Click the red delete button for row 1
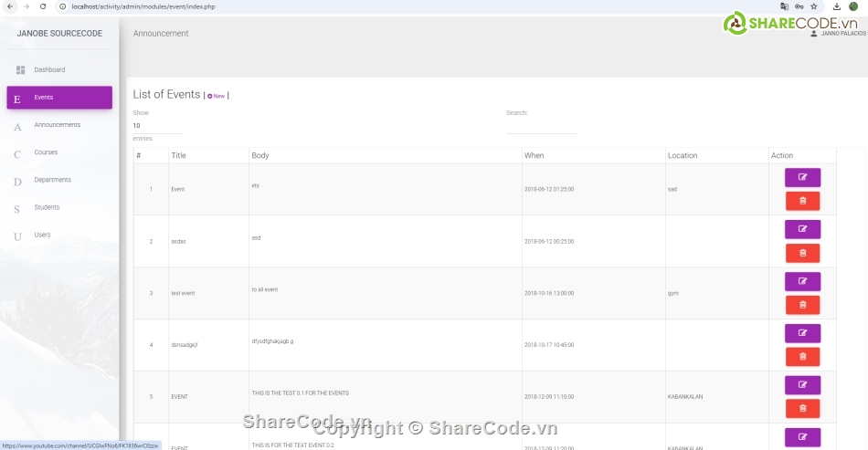This screenshot has width=868, height=450. (x=802, y=201)
